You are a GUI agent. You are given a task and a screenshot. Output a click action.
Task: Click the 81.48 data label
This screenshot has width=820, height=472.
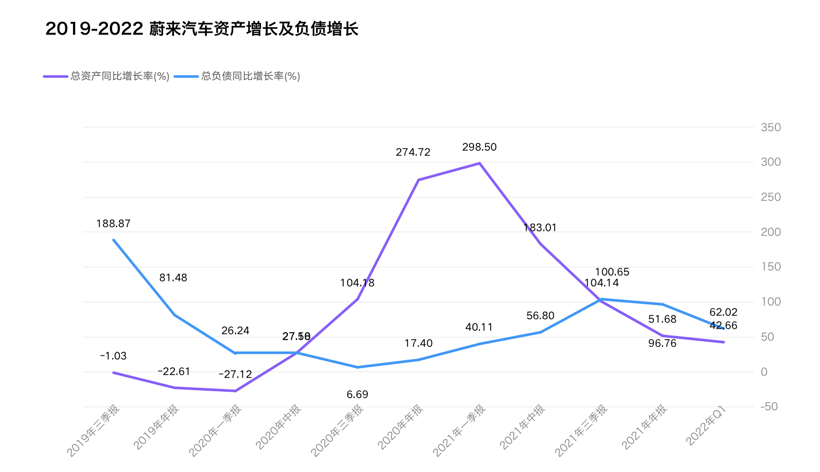tap(173, 278)
